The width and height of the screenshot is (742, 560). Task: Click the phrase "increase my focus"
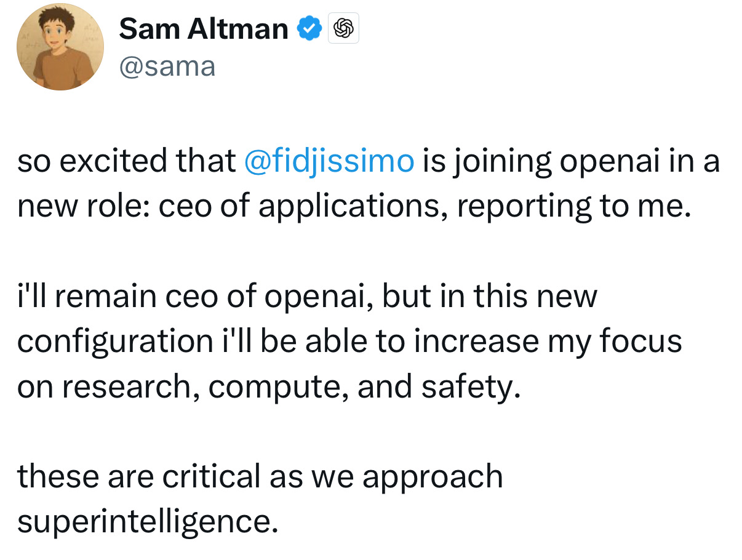pyautogui.click(x=548, y=342)
